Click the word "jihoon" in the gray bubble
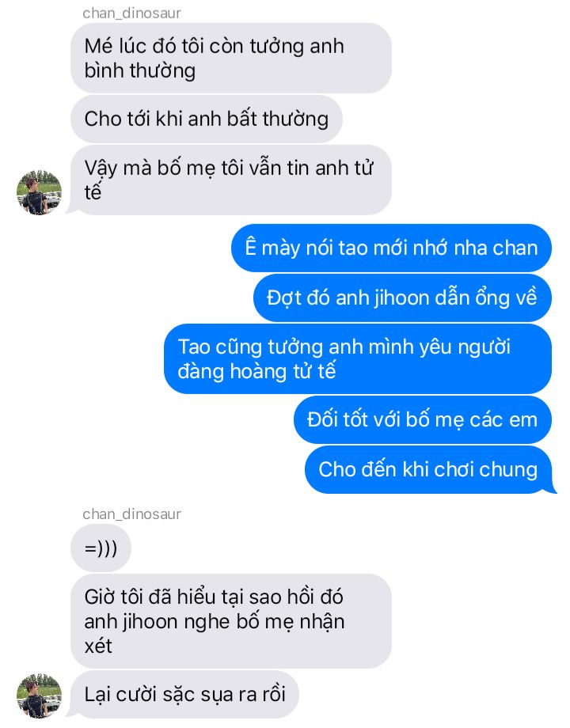Viewport: 570px width, 728px height. pos(150,622)
